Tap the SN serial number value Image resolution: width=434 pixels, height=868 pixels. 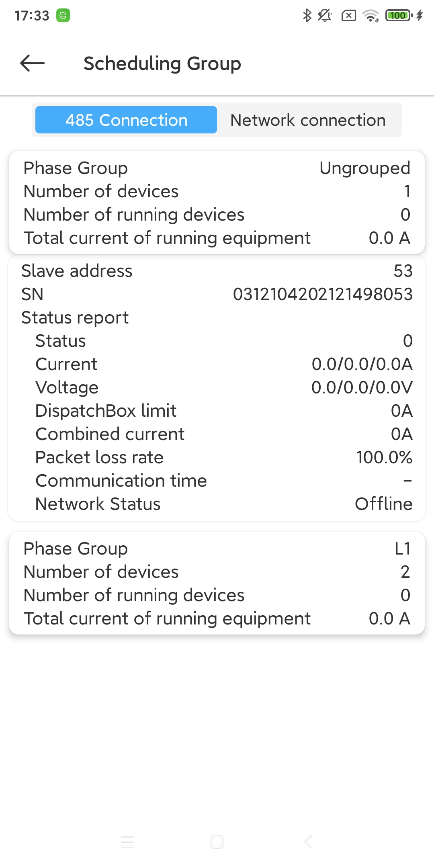click(x=323, y=295)
